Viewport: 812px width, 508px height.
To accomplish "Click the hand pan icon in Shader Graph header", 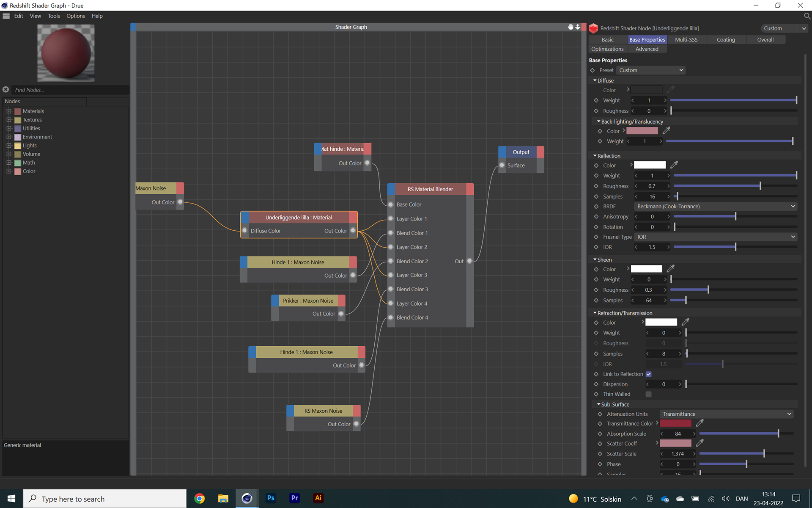I will [x=571, y=27].
